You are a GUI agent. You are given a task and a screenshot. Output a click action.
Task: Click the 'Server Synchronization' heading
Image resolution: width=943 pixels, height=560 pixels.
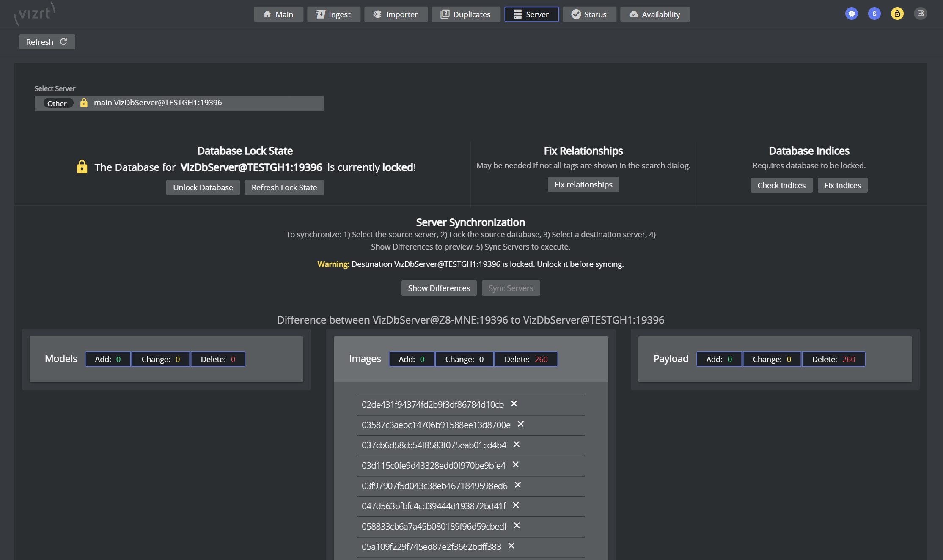click(470, 222)
